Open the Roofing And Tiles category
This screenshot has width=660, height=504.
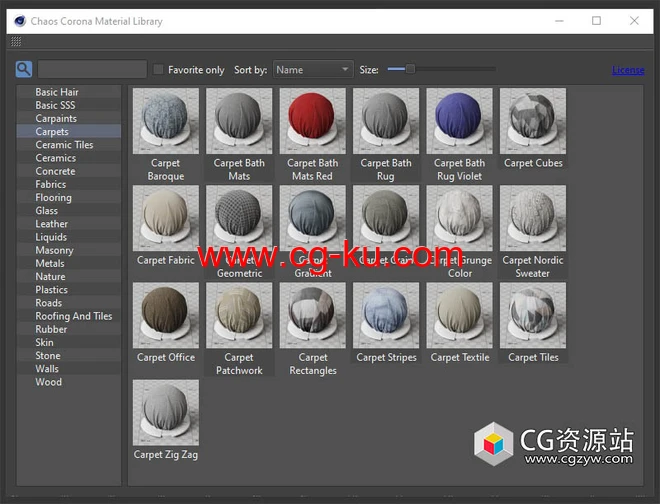click(x=69, y=316)
